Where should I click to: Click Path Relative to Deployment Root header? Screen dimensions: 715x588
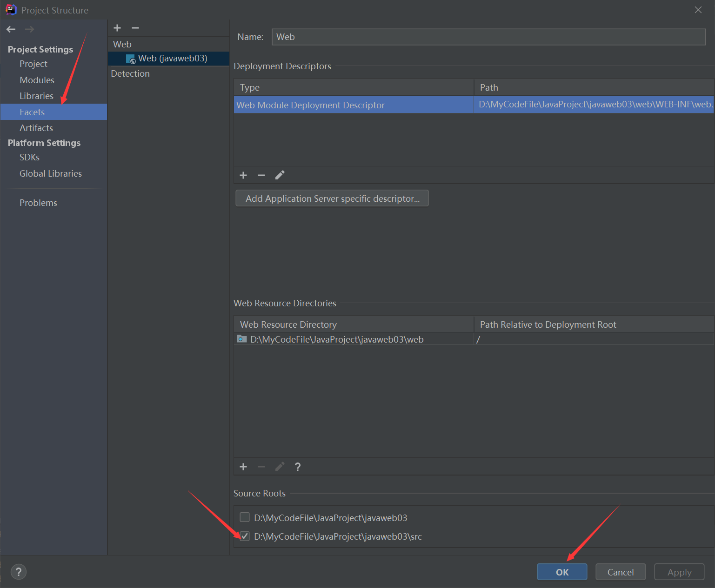[x=594, y=324]
